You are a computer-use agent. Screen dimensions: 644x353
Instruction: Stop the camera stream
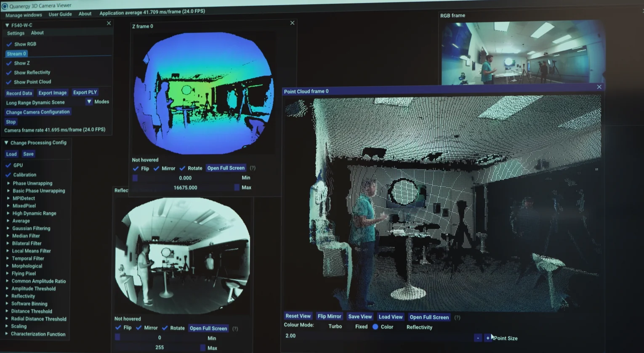click(x=11, y=122)
